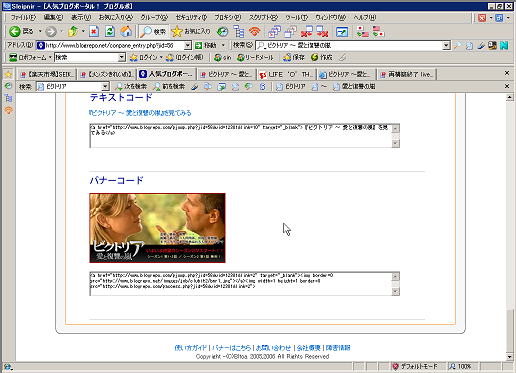Click the ビクトリア banner image
The image size is (516, 373).
[157, 228]
